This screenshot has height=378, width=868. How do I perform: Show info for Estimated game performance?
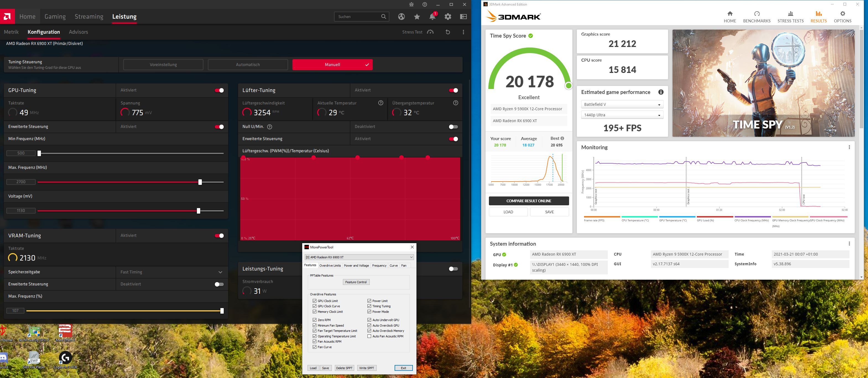point(661,92)
